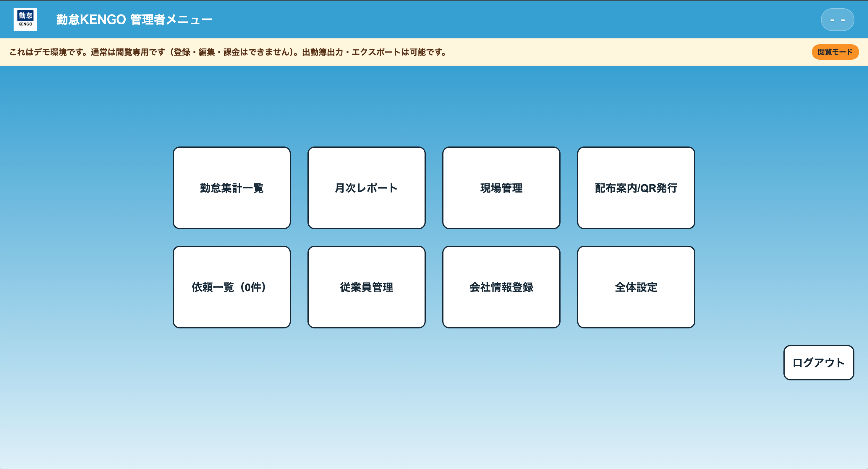Click the status pill in the top-right corner
The image size is (868, 469).
(x=837, y=19)
